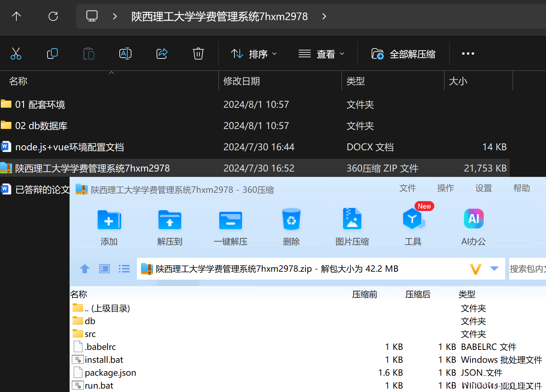Select the 已答辩的论文 document in Explorer

35,189
